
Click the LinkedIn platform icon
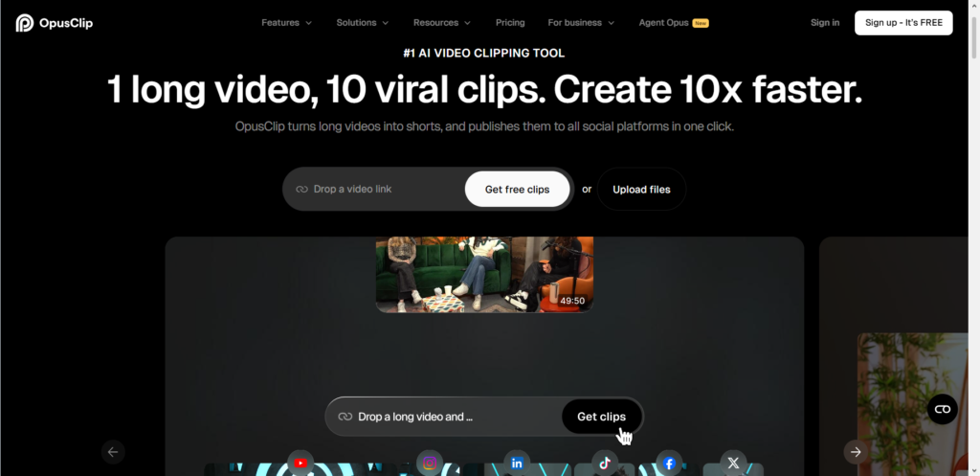click(x=517, y=463)
